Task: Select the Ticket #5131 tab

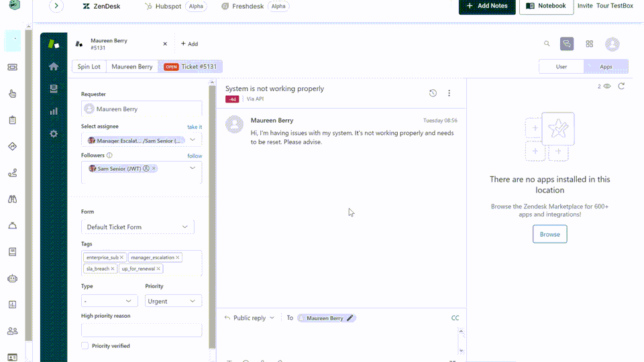Action: click(x=190, y=66)
